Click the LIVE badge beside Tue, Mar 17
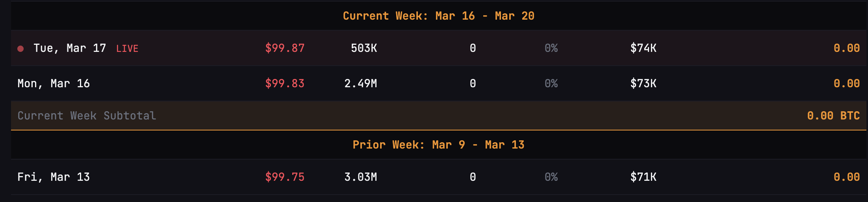The height and width of the screenshot is (202, 868). [127, 48]
